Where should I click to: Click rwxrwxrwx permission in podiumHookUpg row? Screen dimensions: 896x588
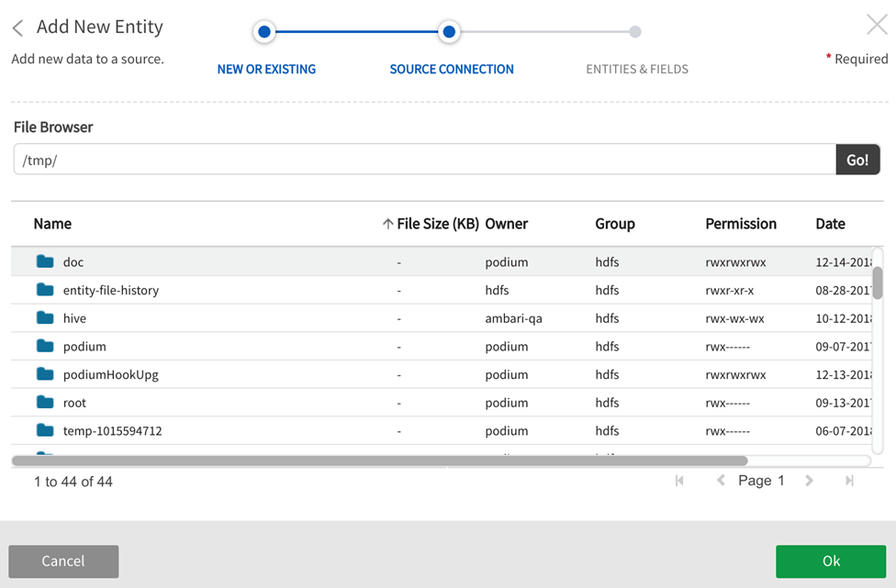tap(736, 374)
